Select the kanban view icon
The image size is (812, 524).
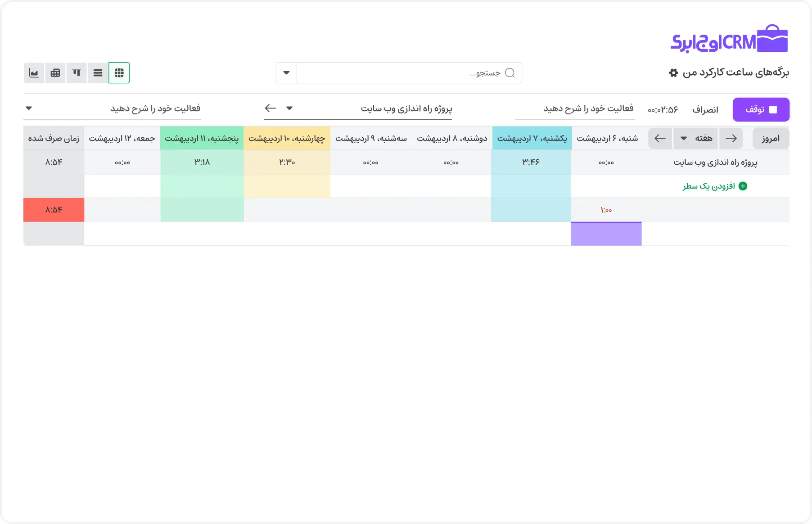tap(77, 73)
